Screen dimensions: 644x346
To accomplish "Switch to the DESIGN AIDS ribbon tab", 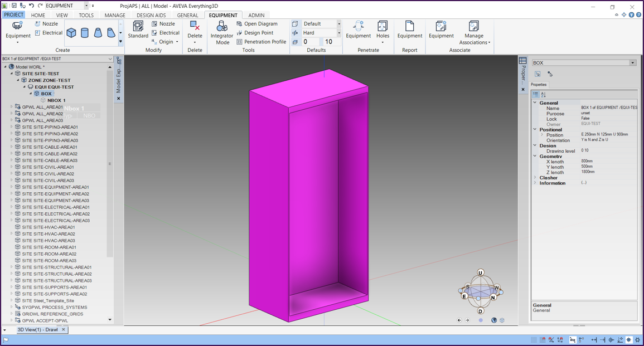I will pyautogui.click(x=151, y=15).
